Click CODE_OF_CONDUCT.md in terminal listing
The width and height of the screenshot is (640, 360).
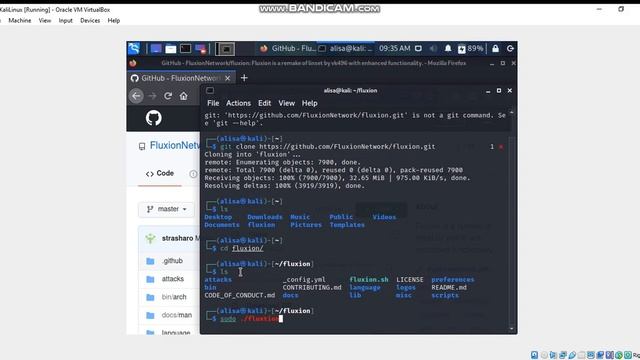coord(240,295)
